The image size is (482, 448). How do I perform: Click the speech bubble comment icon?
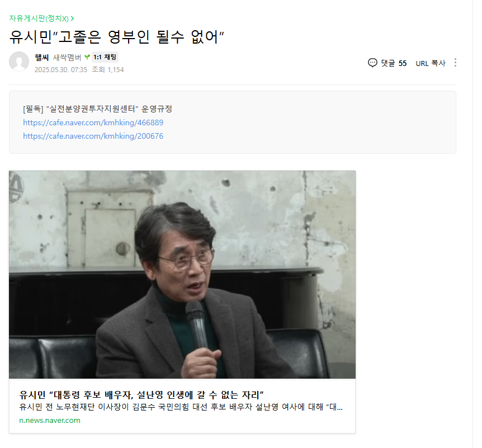pos(372,63)
